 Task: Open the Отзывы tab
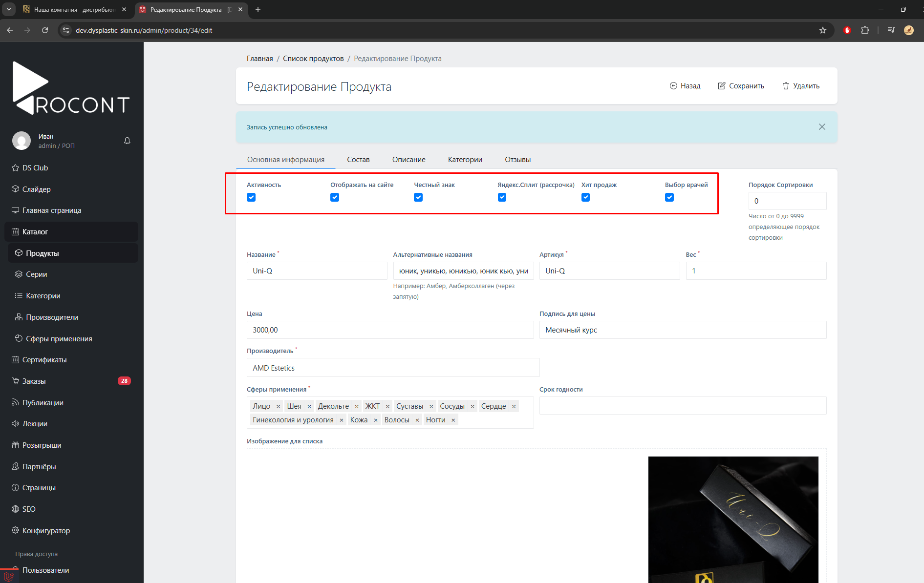(517, 160)
